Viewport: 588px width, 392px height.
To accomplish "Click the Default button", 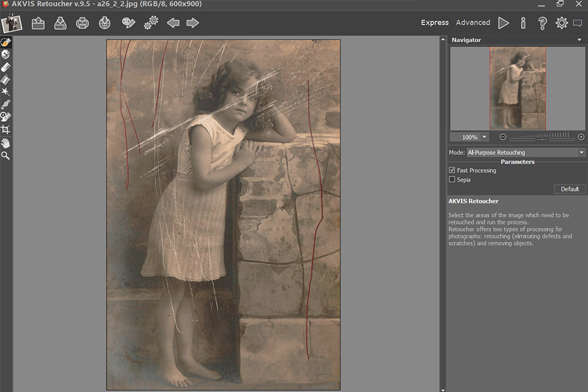I will (x=570, y=189).
